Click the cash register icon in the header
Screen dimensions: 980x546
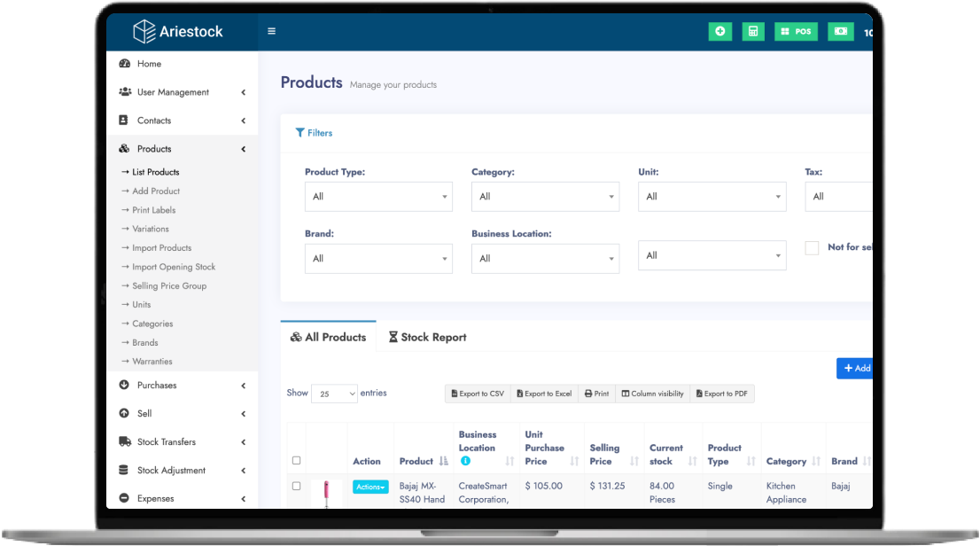pyautogui.click(x=840, y=31)
